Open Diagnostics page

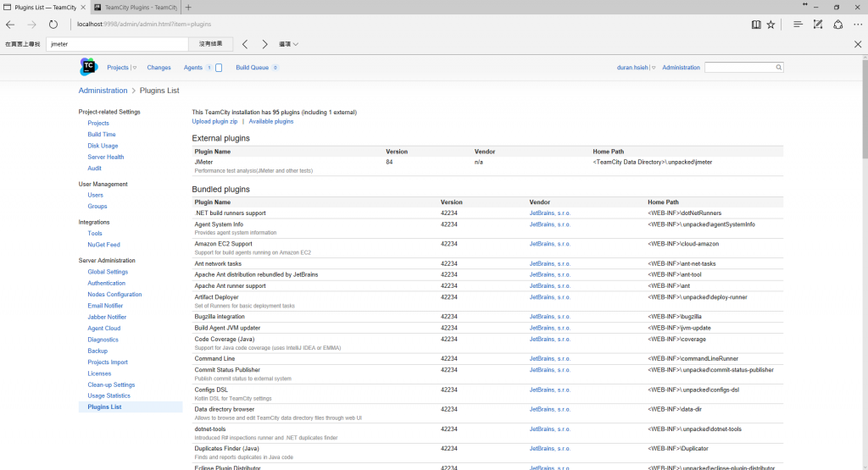pyautogui.click(x=103, y=340)
